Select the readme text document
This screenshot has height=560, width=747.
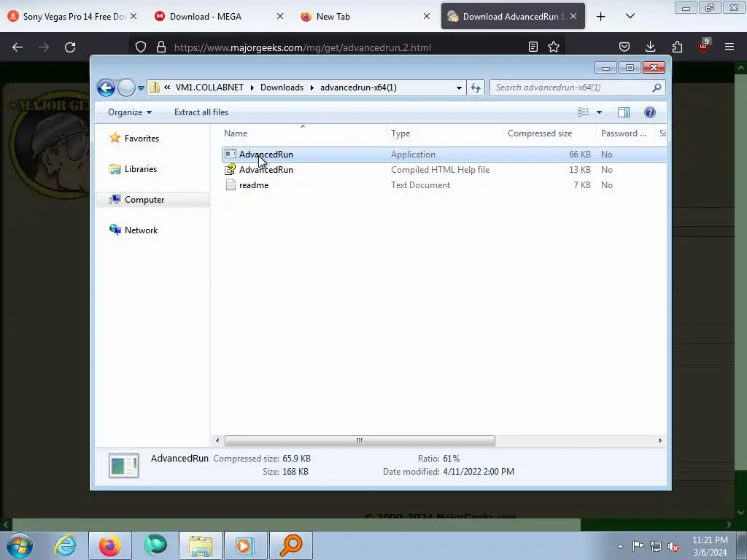point(444,185)
